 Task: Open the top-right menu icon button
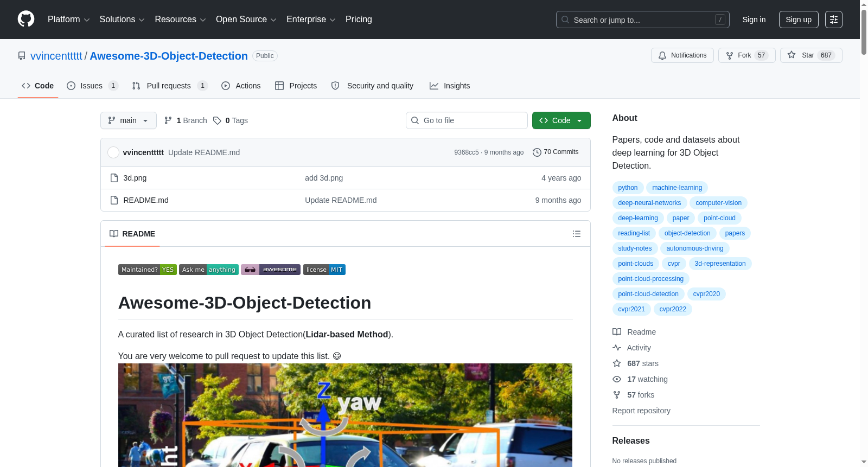click(834, 20)
